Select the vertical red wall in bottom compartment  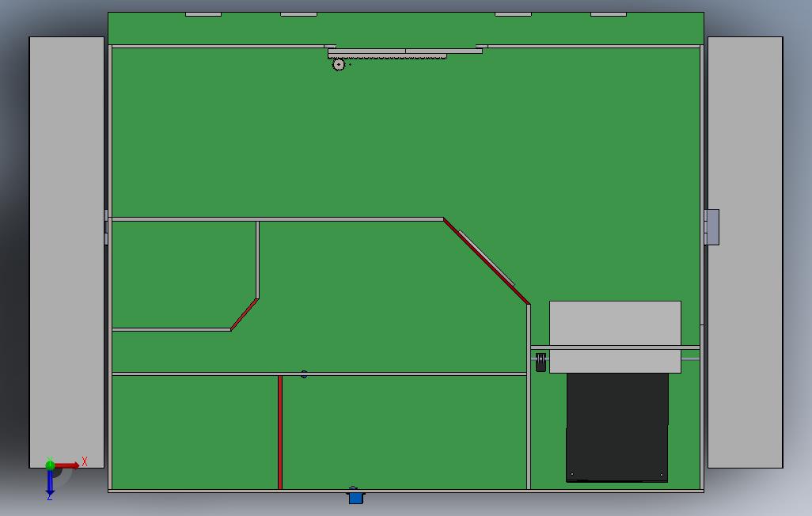coord(280,432)
